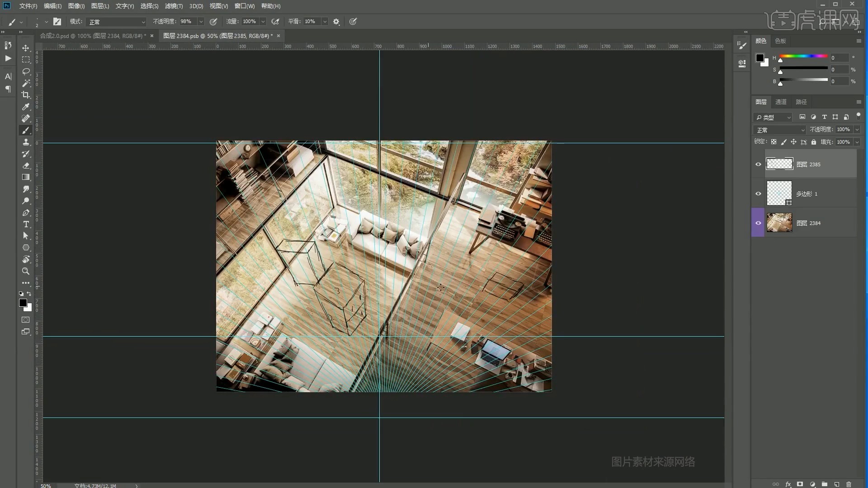Viewport: 868px width, 488px height.
Task: Switch to the 合成2.0.psd document tab
Action: 93,36
